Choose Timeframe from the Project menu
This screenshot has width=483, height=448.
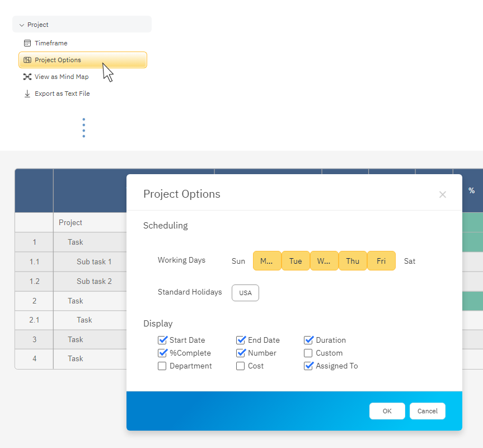click(x=50, y=43)
